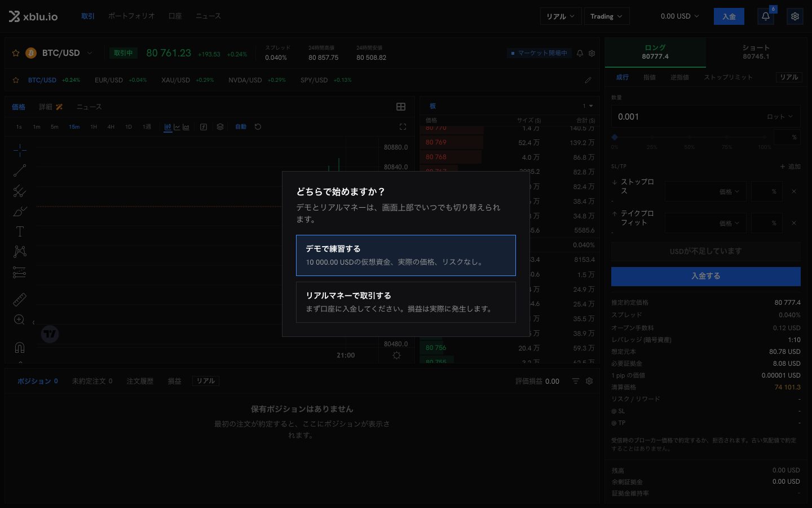
Task: Open the ポートフォリオ tab
Action: click(x=131, y=16)
